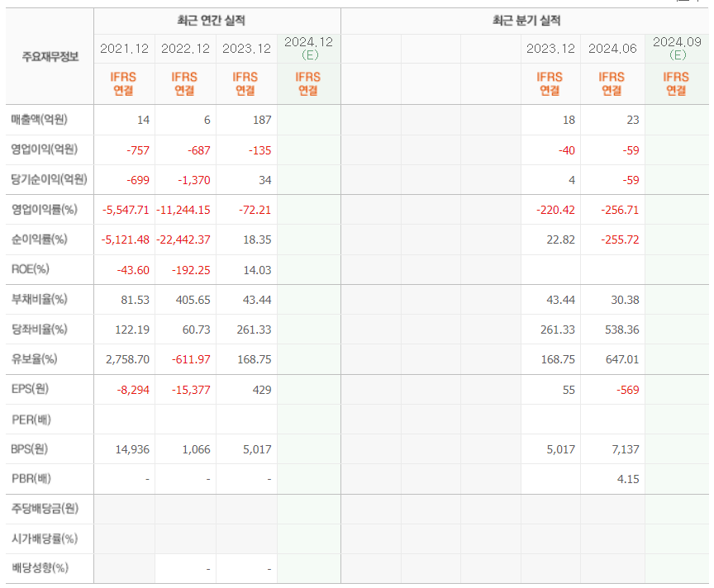Click the PBR(배) row label
Image resolution: width=714 pixels, height=588 pixels.
31,479
